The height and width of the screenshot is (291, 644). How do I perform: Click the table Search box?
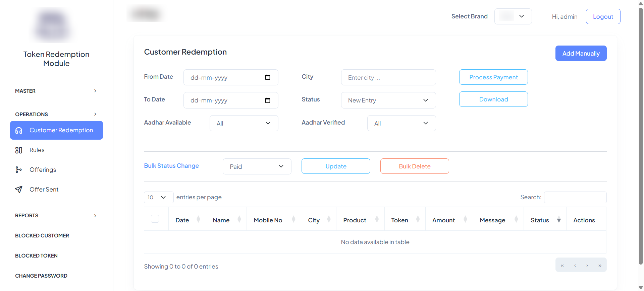coord(575,197)
